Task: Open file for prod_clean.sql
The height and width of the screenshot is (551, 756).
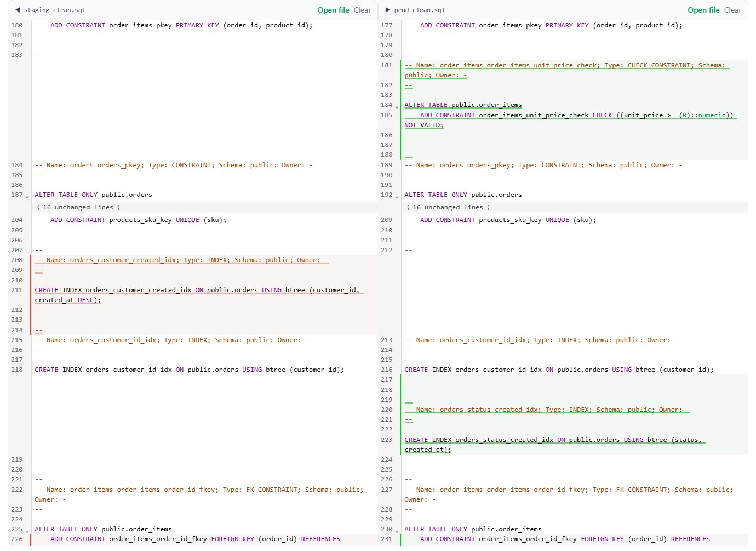Action: [703, 10]
